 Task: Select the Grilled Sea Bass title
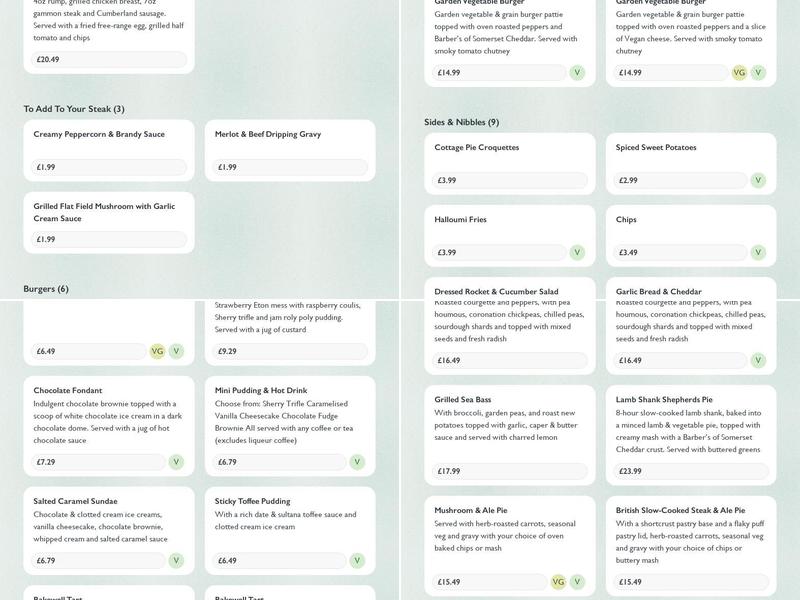[462, 399]
